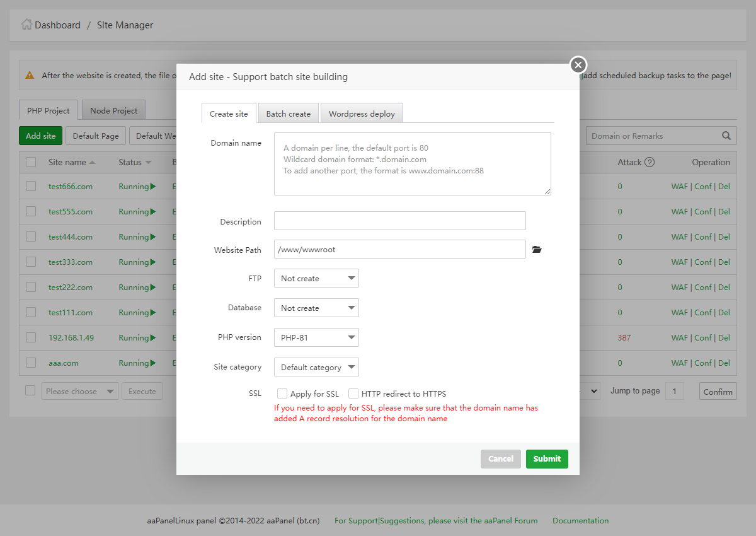Viewport: 756px width, 536px height.
Task: Open the Wordpress deploy tab
Action: click(362, 114)
